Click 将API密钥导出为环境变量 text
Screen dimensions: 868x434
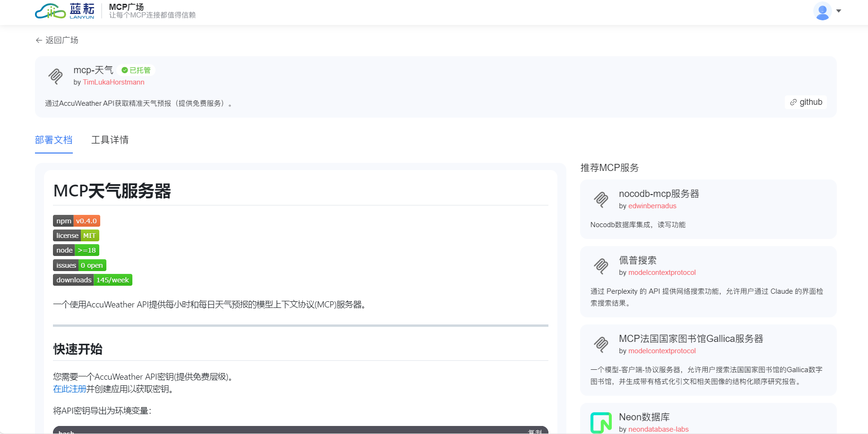point(102,411)
